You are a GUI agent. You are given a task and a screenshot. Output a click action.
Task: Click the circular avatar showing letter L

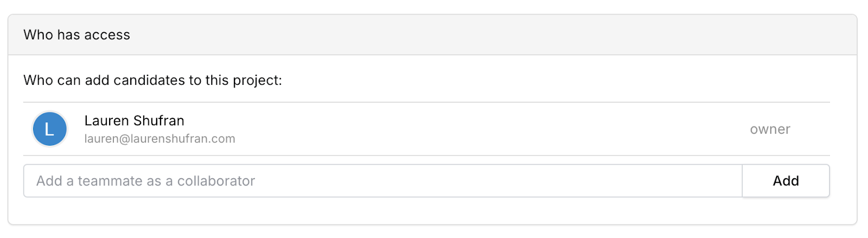50,129
